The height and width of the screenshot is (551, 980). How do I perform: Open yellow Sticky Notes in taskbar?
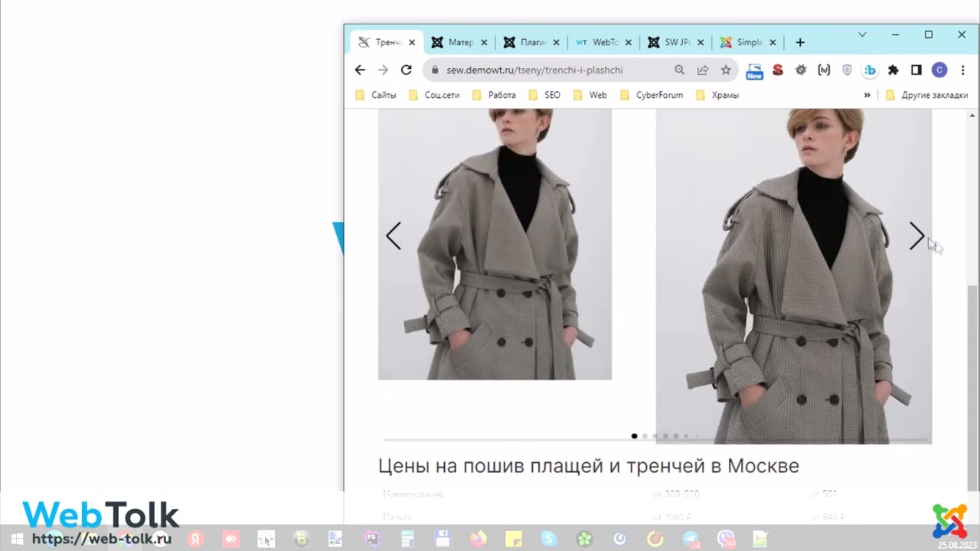pos(513,539)
